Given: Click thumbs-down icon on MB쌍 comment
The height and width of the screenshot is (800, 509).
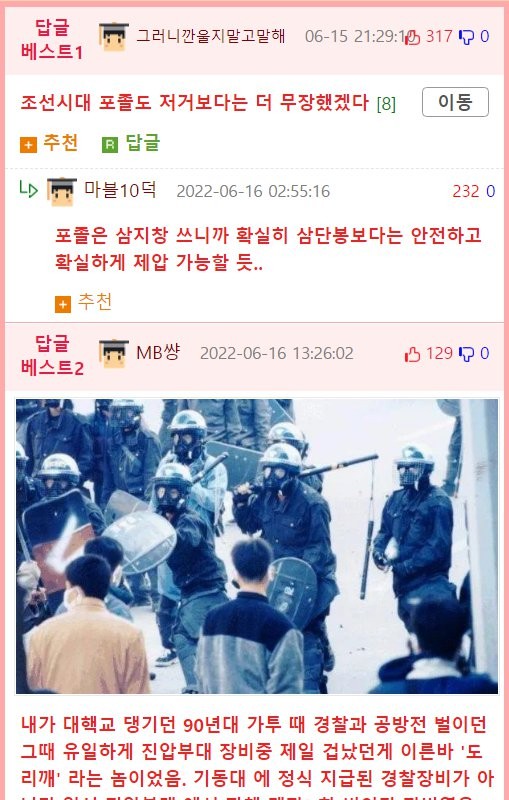Looking at the screenshot, I should tap(466, 354).
